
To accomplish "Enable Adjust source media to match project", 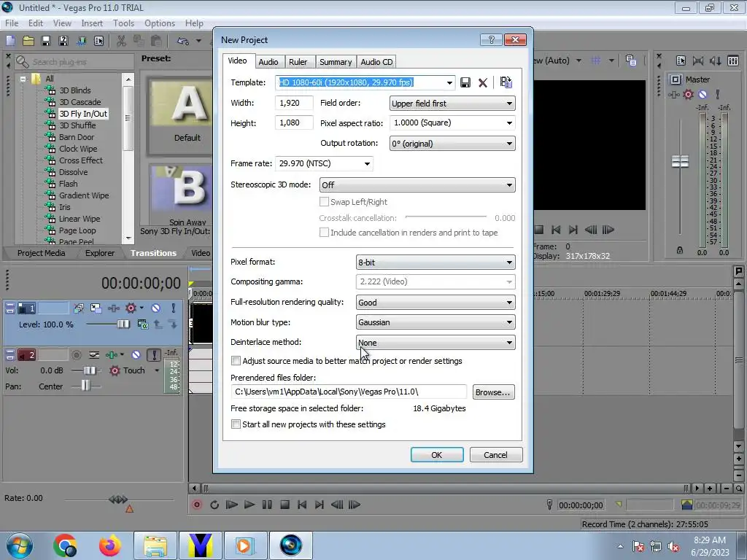I will pyautogui.click(x=236, y=361).
